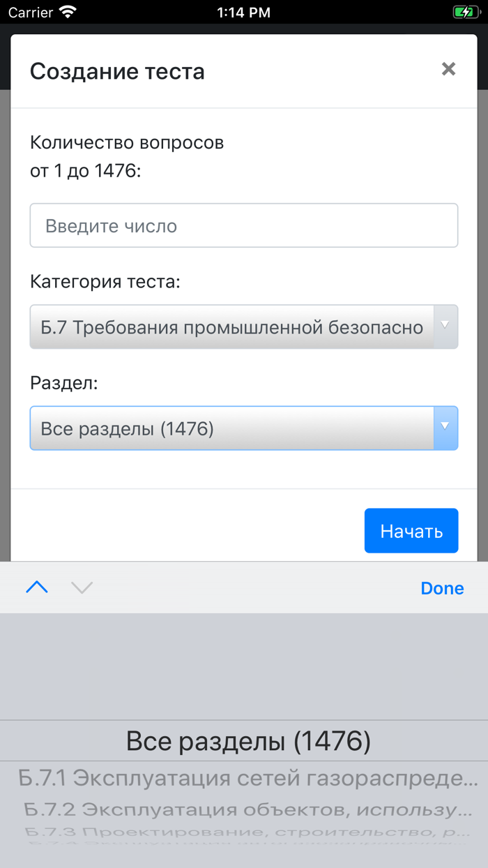The image size is (488, 868).
Task: Click the down chevron above the picker
Action: (82, 588)
